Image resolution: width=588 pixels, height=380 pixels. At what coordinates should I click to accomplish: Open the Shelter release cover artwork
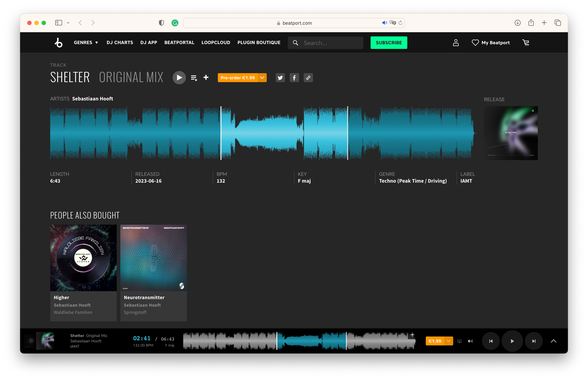511,133
